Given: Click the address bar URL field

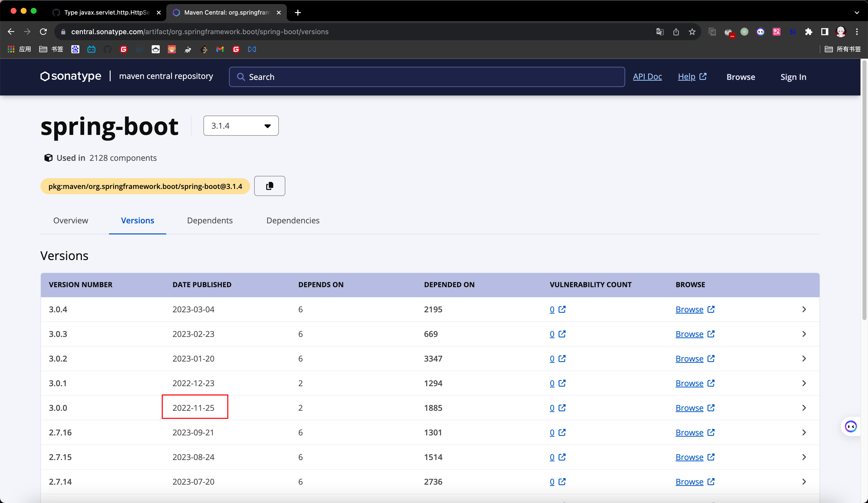Looking at the screenshot, I should tap(200, 31).
